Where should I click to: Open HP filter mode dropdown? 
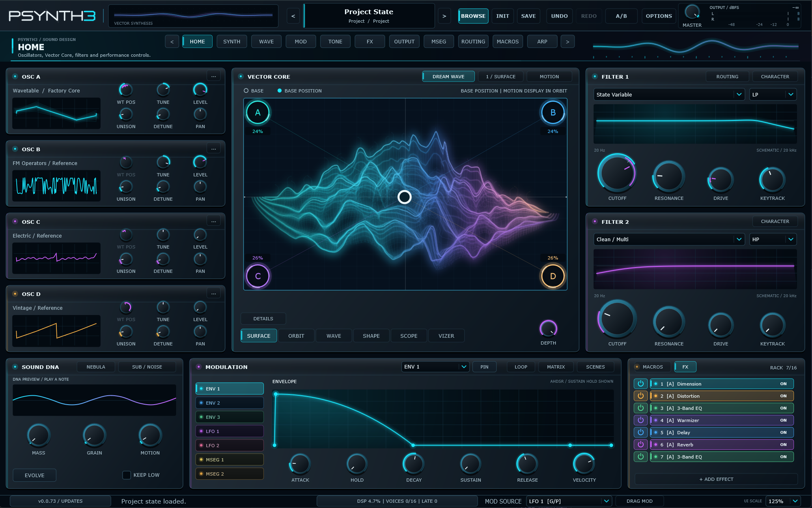[x=773, y=239]
